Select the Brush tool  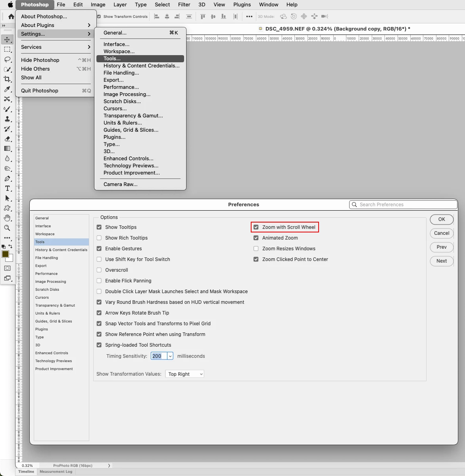7,109
